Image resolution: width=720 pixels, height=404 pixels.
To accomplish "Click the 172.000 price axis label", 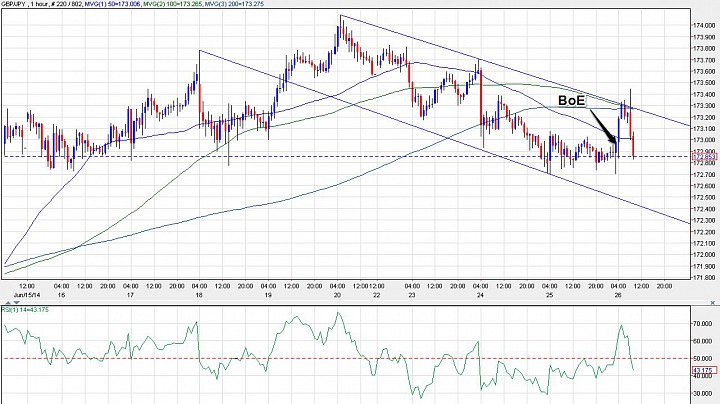I will point(703,255).
